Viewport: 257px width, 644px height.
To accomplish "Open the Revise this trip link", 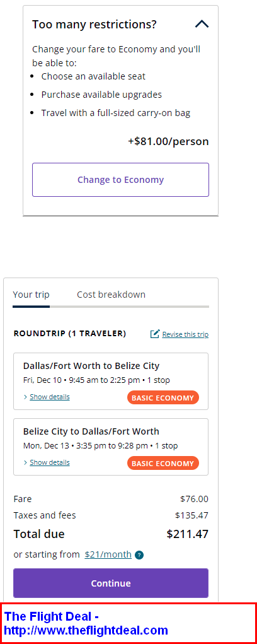I will pos(185,334).
